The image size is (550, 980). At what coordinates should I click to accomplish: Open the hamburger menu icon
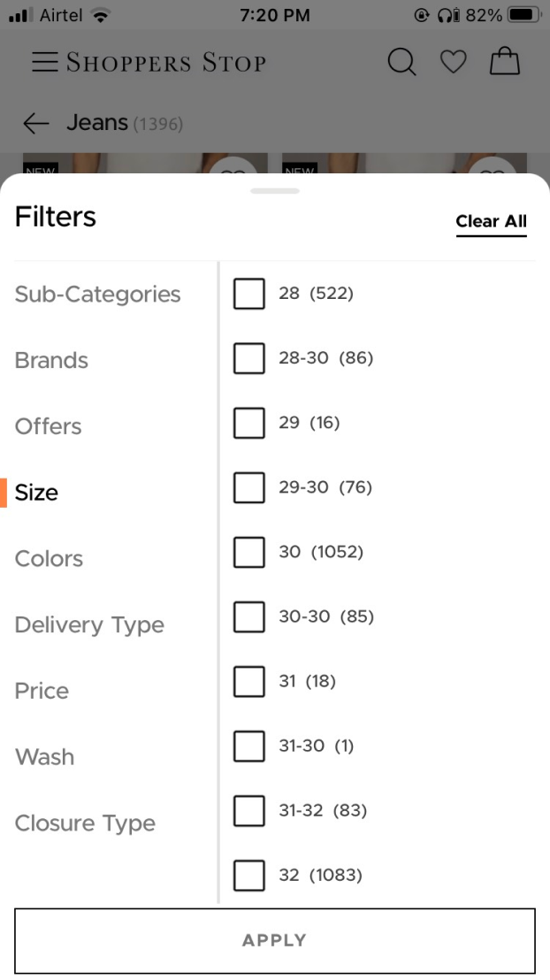tap(45, 62)
